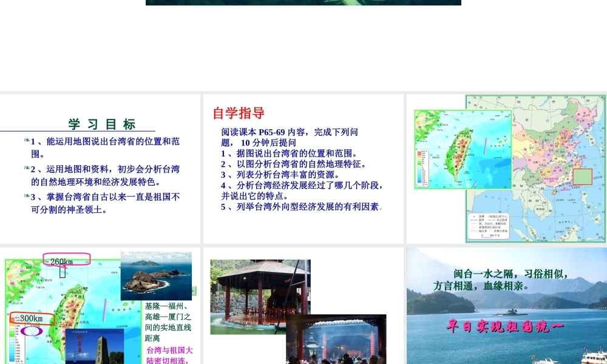Image resolution: width=607 pixels, height=364 pixels.
Task: Click the red heading 自学指导
Action: pos(239,113)
